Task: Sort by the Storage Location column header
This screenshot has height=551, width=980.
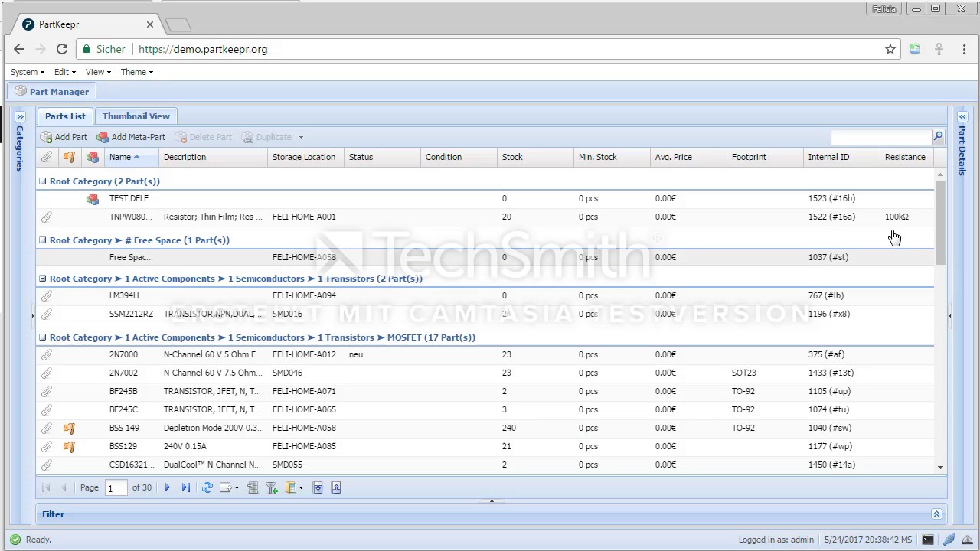Action: click(305, 157)
